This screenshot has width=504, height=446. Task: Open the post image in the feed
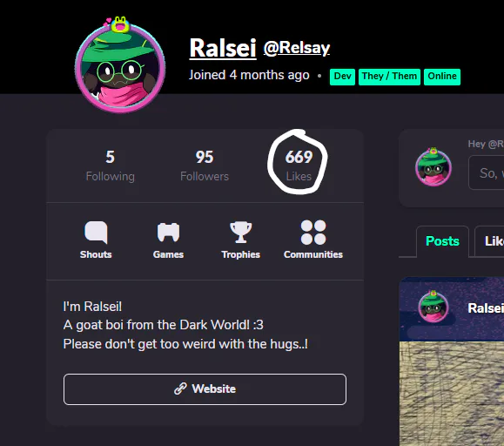pos(452,394)
